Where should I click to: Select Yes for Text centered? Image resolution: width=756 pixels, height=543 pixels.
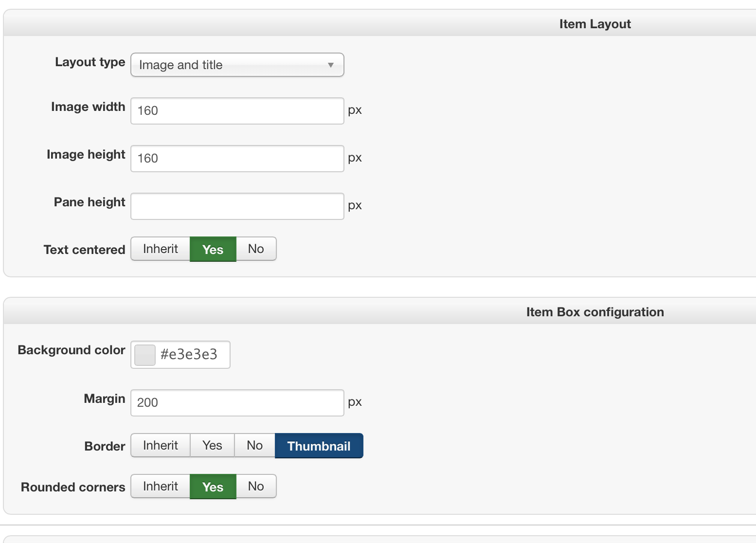click(213, 249)
